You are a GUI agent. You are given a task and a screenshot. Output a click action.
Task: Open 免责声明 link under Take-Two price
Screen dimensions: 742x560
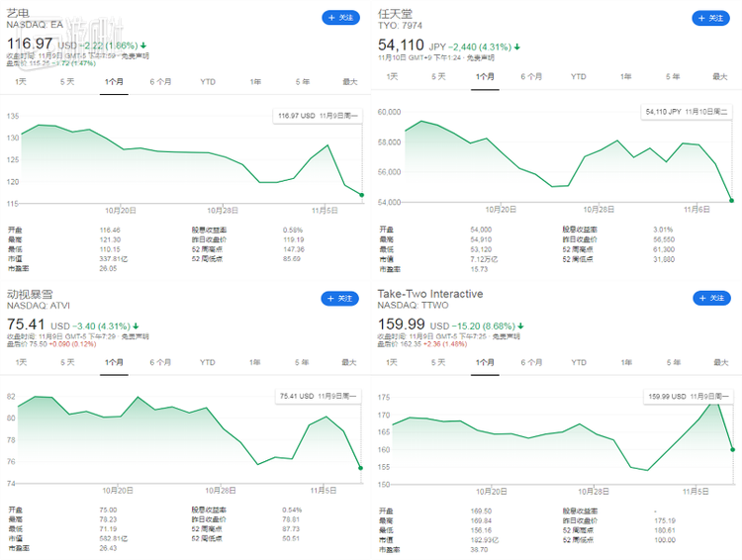(505, 337)
